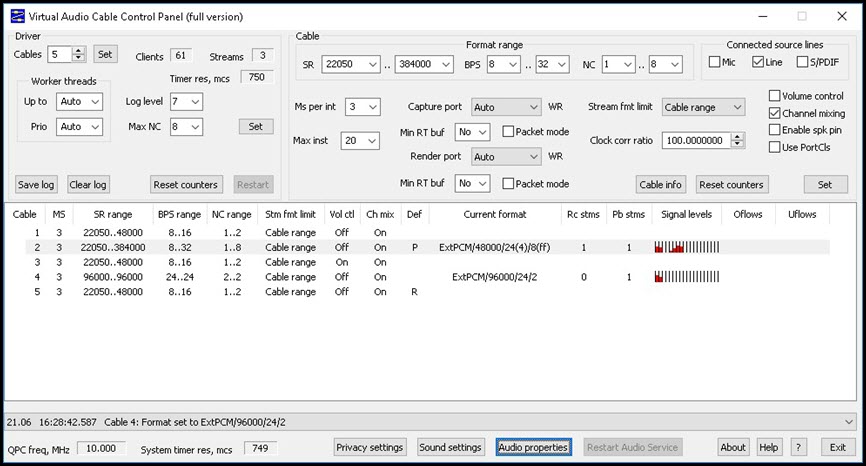Click Reset counters in the Cable panel
The width and height of the screenshot is (866, 466).
731,184
